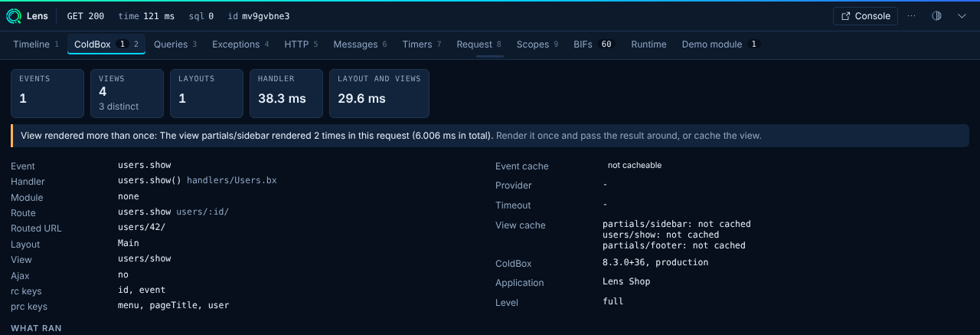Click the users.show() handler value
980x335 pixels.
click(149, 181)
